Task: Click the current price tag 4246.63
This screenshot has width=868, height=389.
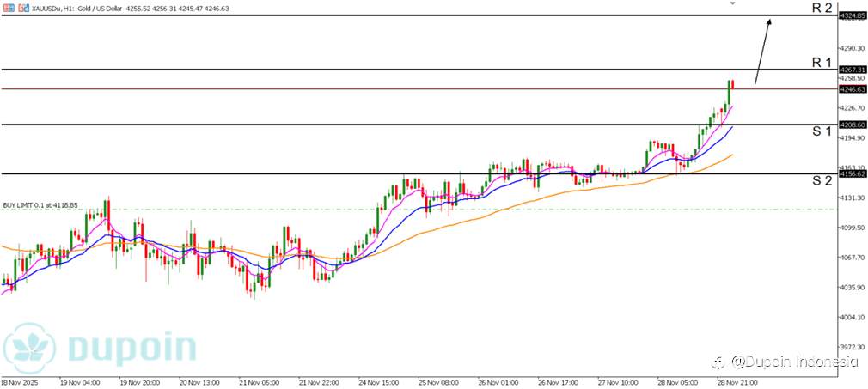Action: (x=853, y=88)
